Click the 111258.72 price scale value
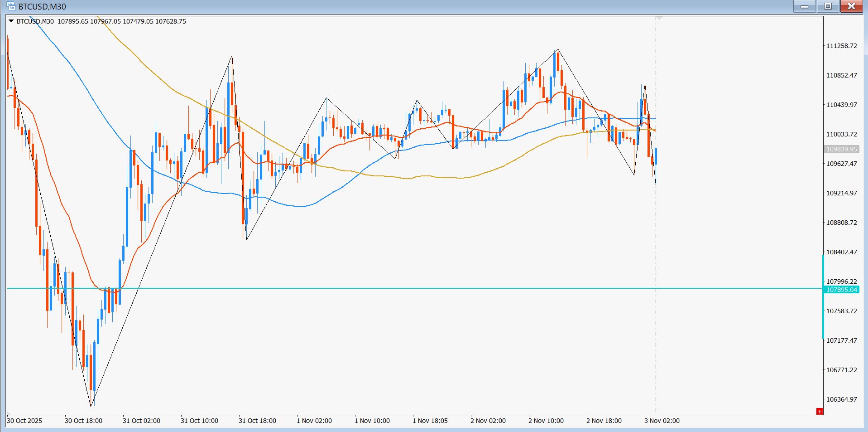 [x=841, y=46]
